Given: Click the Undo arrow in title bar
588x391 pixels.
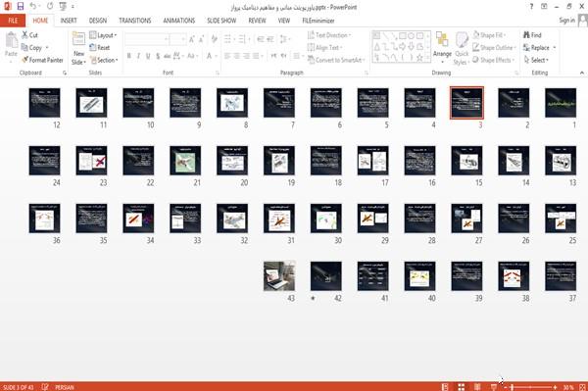Looking at the screenshot, I should click(33, 7).
